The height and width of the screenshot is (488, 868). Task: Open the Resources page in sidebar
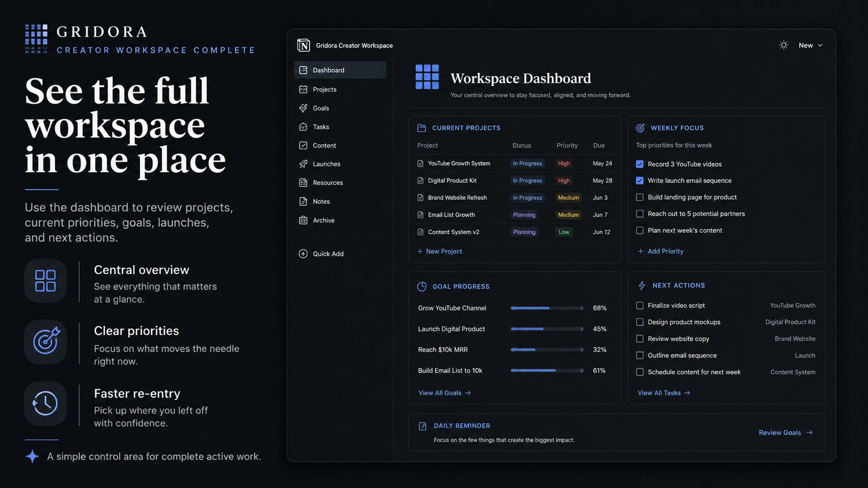point(340,183)
